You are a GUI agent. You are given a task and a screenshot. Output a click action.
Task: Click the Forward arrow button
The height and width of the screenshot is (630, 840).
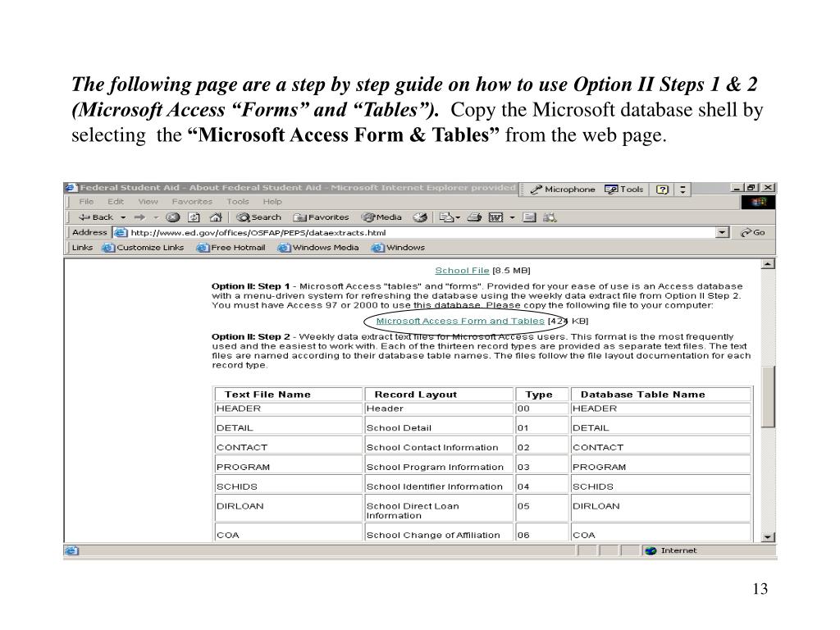click(139, 217)
